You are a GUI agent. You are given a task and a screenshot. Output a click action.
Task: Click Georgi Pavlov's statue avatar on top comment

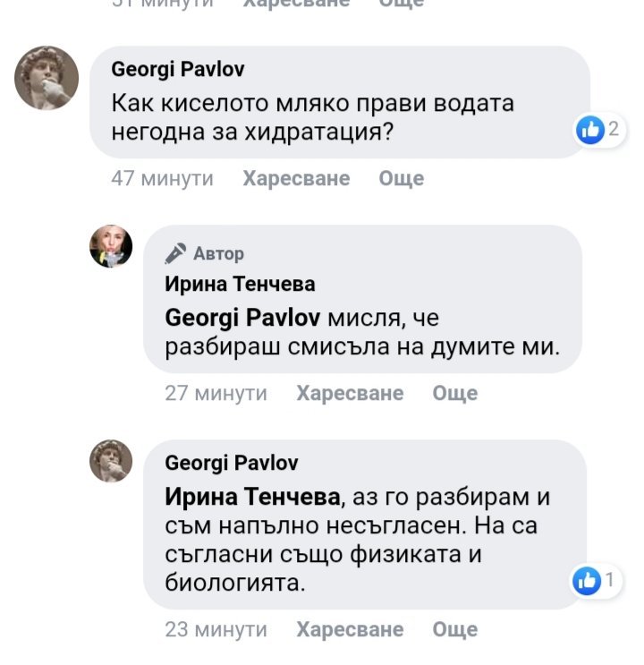coord(47,78)
